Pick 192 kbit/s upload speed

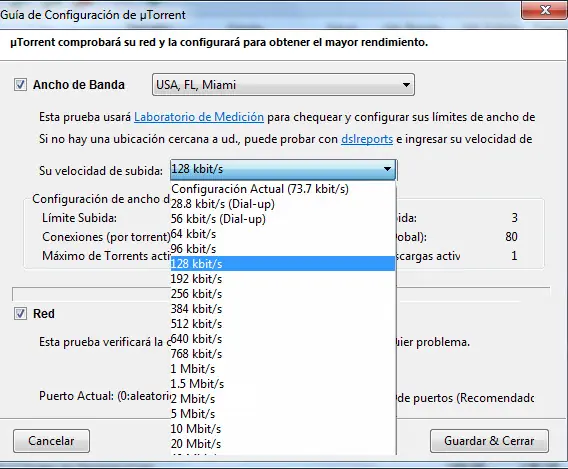coord(283,279)
